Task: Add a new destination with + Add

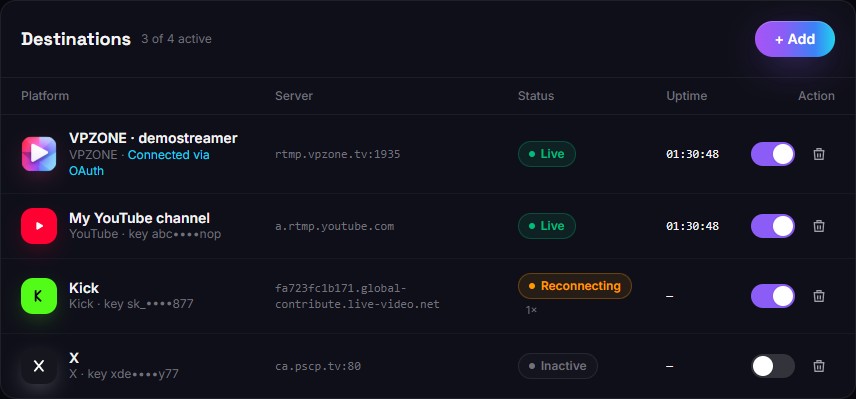Action: pos(795,39)
